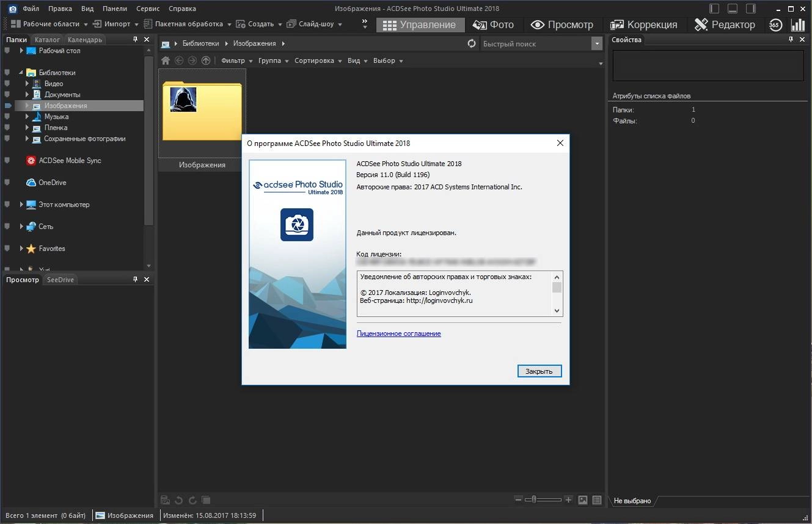Switch to Управление mode
The height and width of the screenshot is (524, 812).
point(420,24)
